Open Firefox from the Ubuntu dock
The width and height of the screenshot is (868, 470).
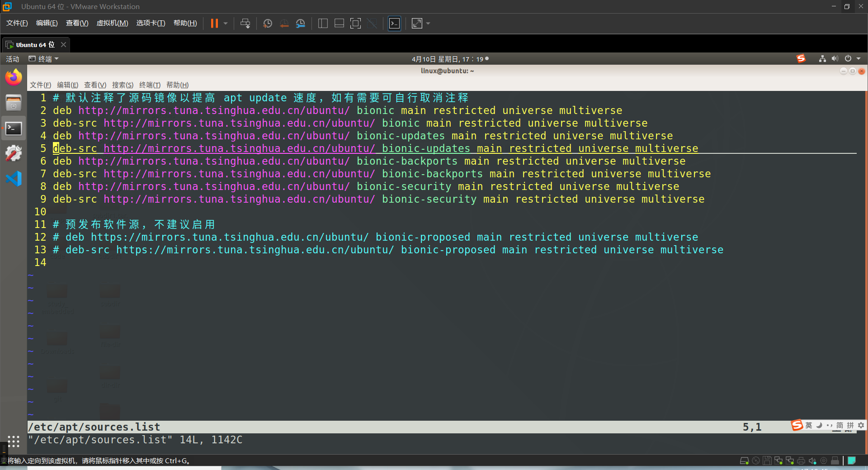coord(14,77)
